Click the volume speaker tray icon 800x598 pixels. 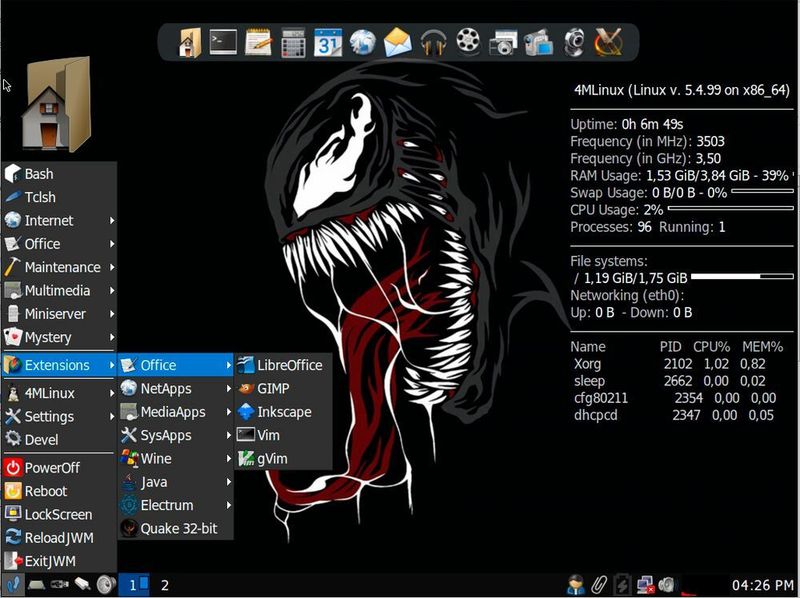click(x=667, y=585)
